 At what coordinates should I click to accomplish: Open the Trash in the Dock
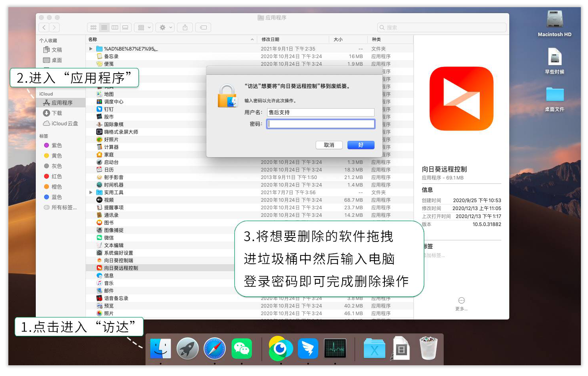click(x=429, y=348)
